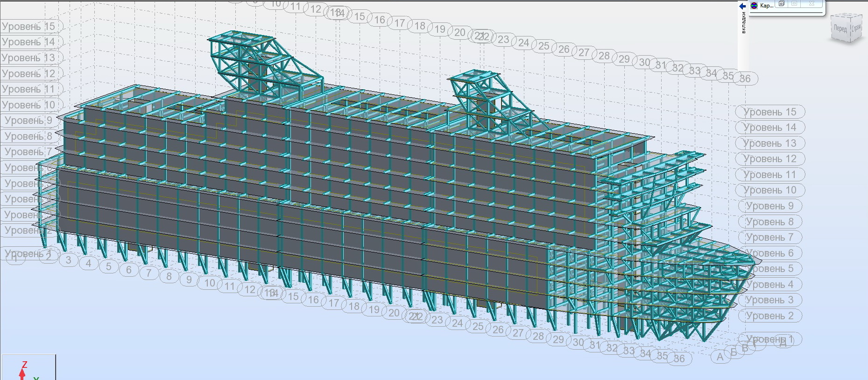Image resolution: width=868 pixels, height=380 pixels.
Task: Pick grid axis 36 in the lower axis row
Action: point(679,358)
